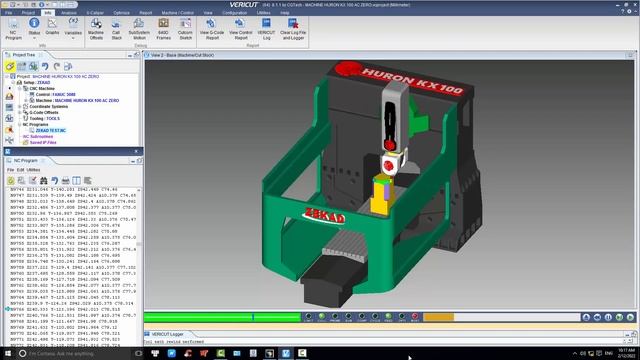Click the COLL status light

[x=322, y=317]
